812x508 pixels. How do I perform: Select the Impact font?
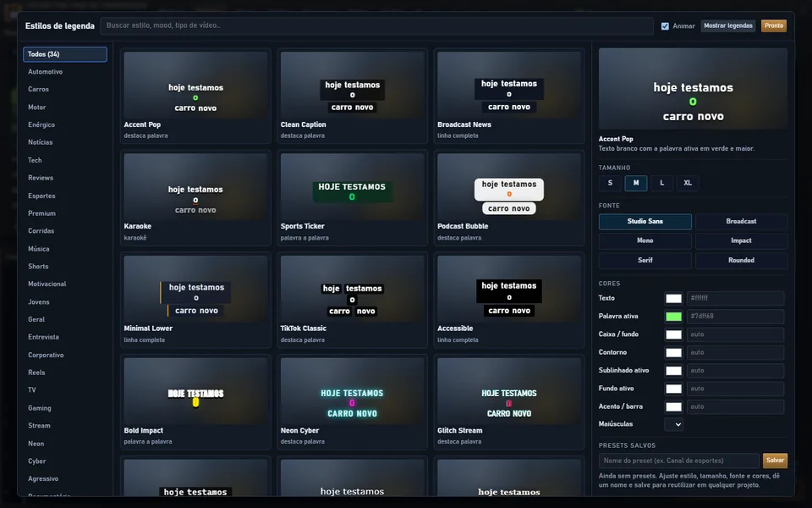[x=741, y=240]
